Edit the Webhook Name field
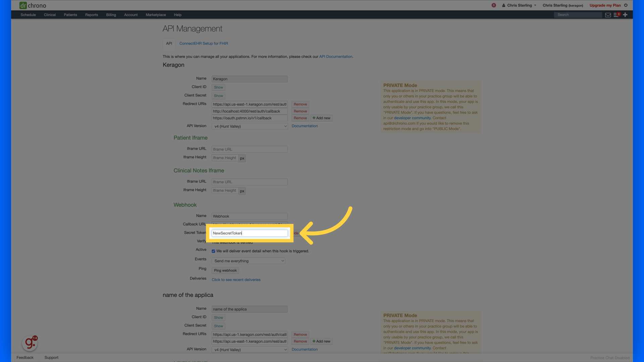The image size is (644, 362). pyautogui.click(x=250, y=216)
